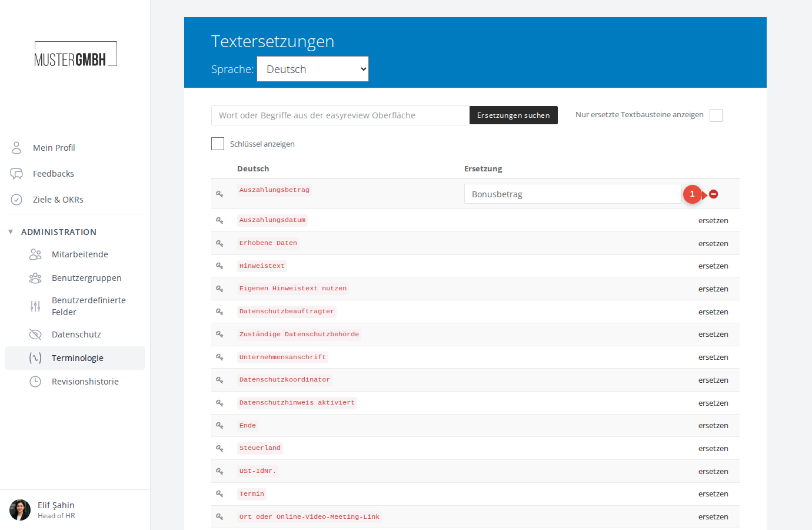Focus the Wort oder Begriffe search field
The height and width of the screenshot is (530, 812).
(x=340, y=115)
